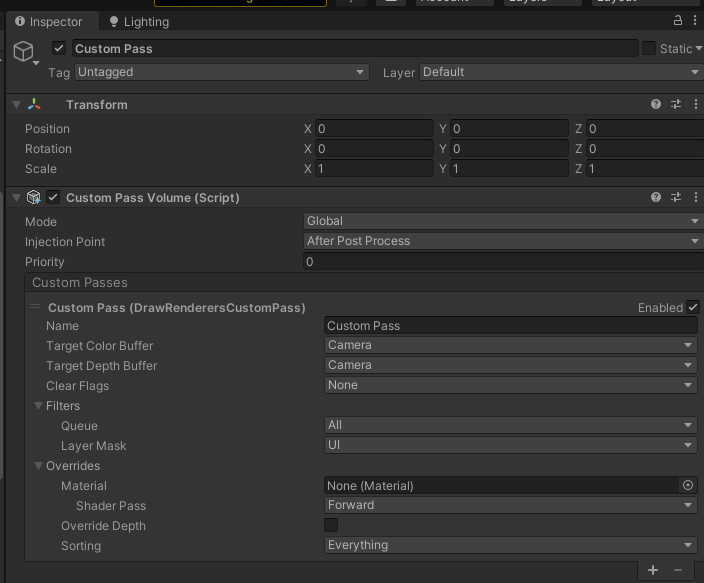Click the Priority value field
Image resolution: width=704 pixels, height=583 pixels.
click(x=503, y=262)
